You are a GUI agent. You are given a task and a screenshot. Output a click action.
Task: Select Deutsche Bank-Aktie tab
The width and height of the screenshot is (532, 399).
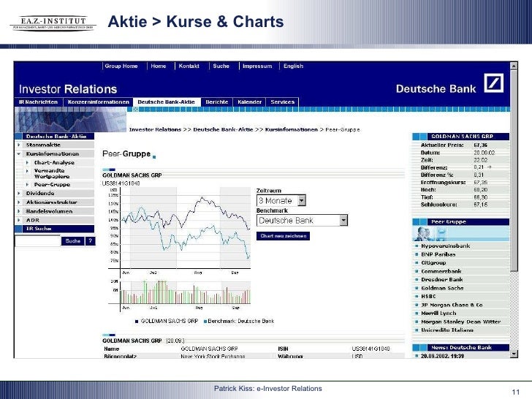167,102
